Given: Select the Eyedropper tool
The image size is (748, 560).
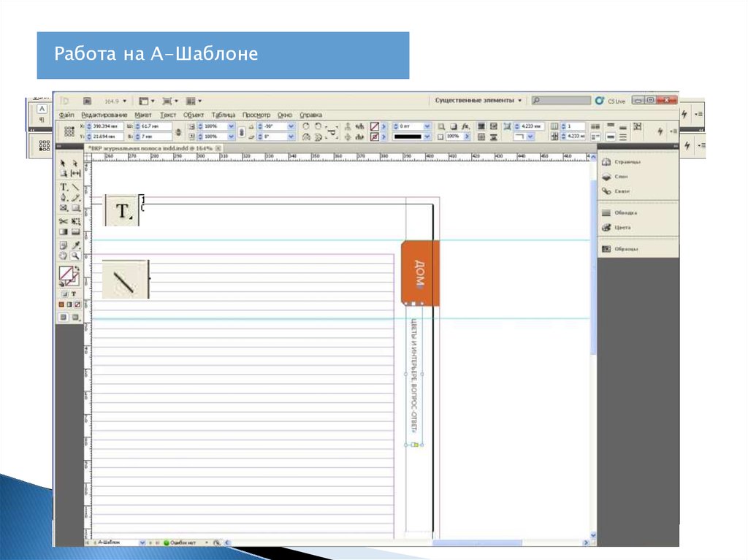Looking at the screenshot, I should coord(75,245).
